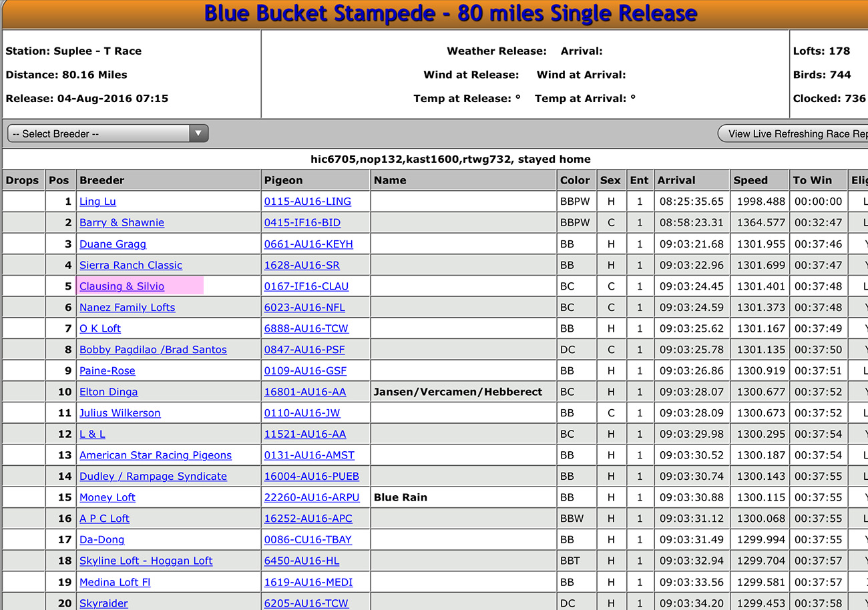Screen dimensions: 868x610
Task: Click the dropdown arrow beside Select Breeder
Action: coord(198,133)
